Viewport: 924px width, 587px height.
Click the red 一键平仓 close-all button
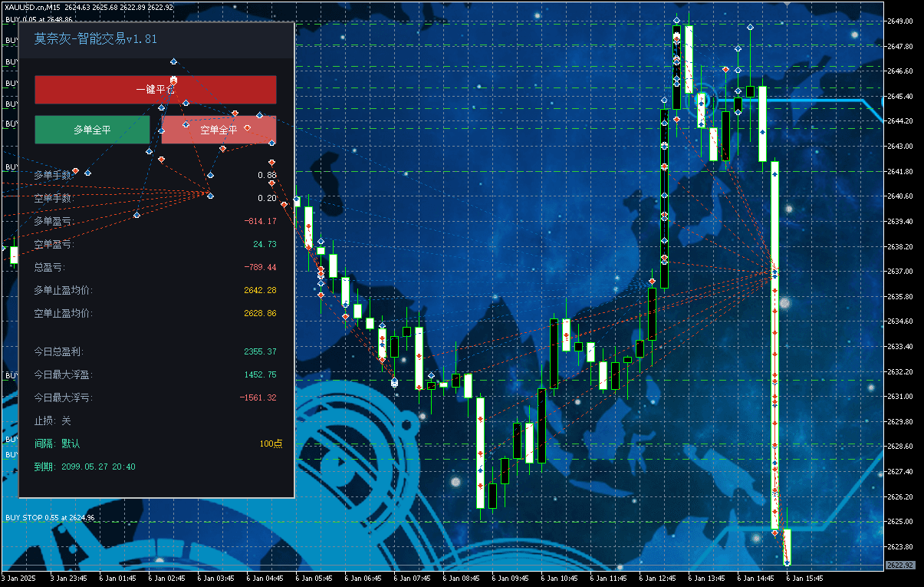click(155, 90)
